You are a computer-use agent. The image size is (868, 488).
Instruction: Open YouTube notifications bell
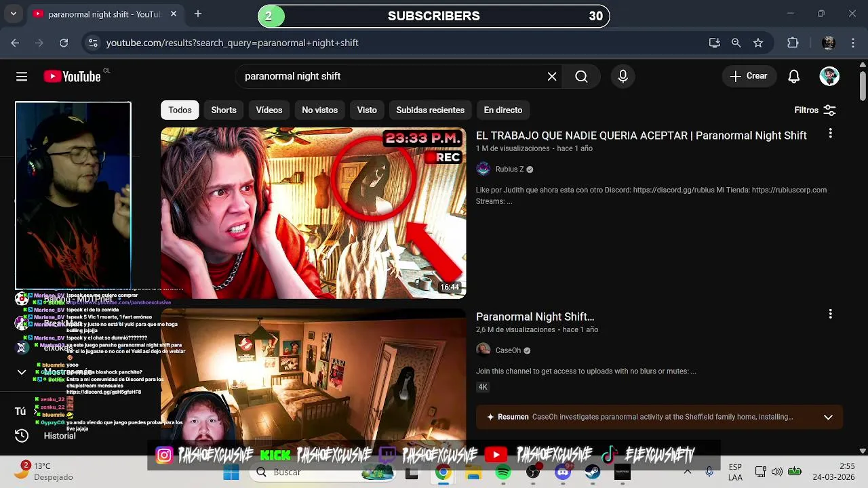tap(794, 77)
